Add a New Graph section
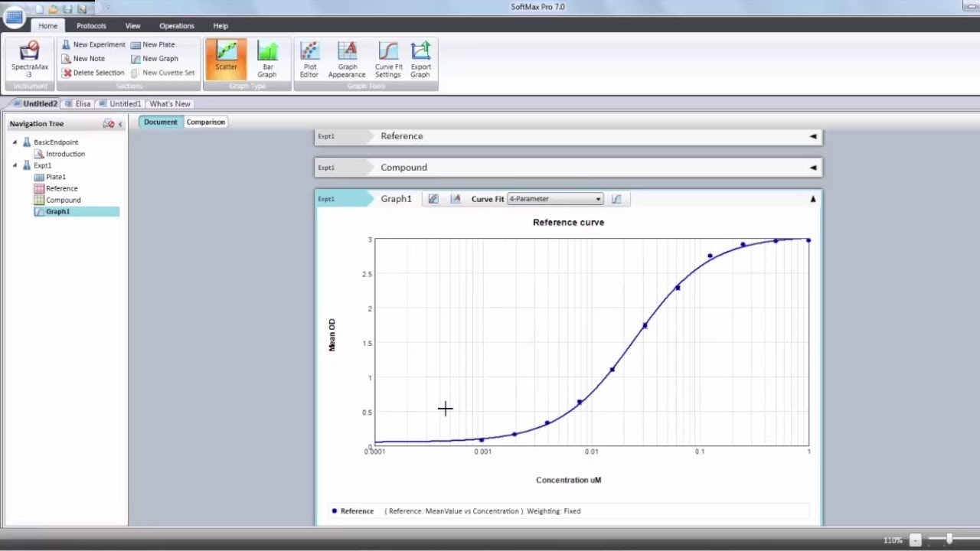 pyautogui.click(x=155, y=58)
